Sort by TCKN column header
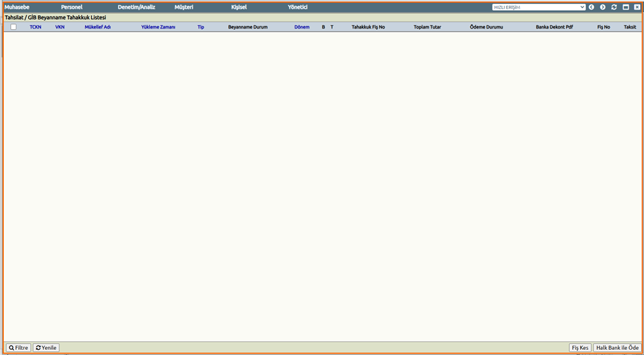The image size is (644, 355). [35, 27]
